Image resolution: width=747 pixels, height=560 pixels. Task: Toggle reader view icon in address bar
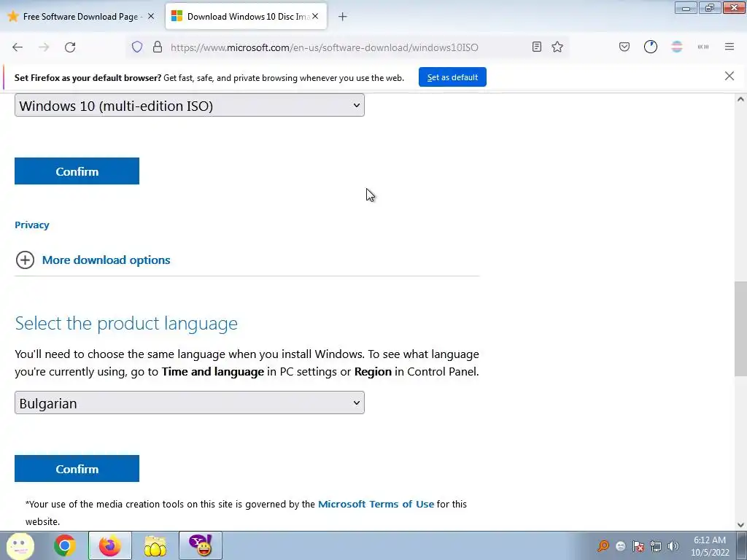(x=536, y=47)
